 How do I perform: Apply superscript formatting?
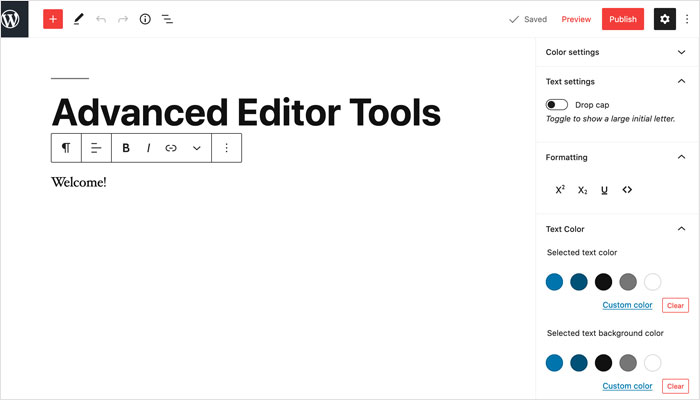click(x=560, y=190)
